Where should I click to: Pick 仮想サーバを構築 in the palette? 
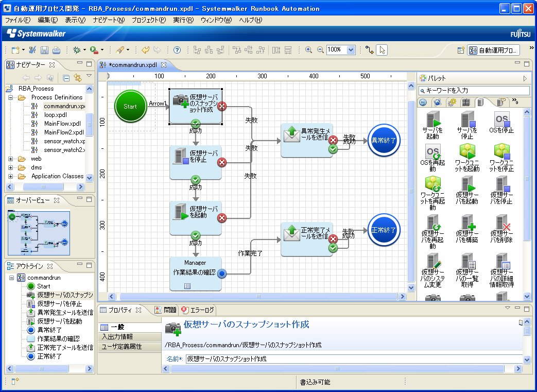point(467,229)
